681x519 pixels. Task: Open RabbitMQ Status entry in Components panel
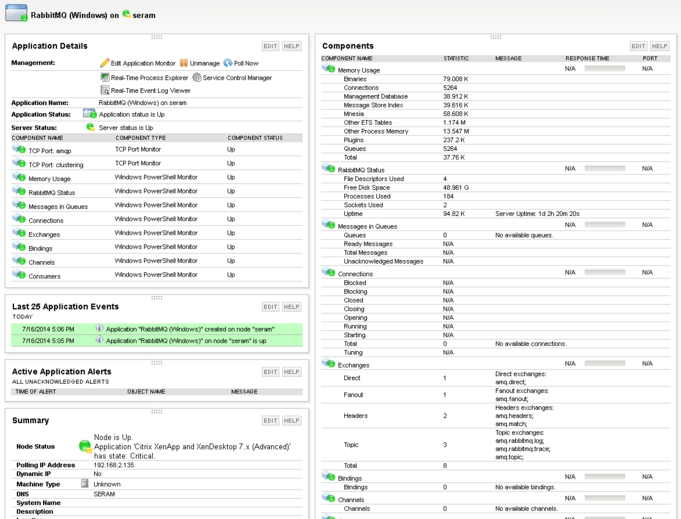coord(361,170)
